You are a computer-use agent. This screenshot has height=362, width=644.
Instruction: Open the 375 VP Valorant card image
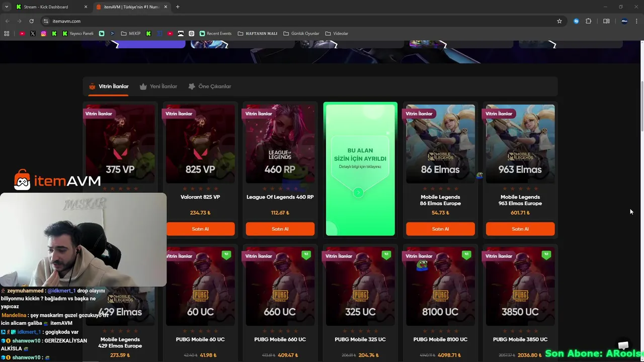pyautogui.click(x=120, y=144)
